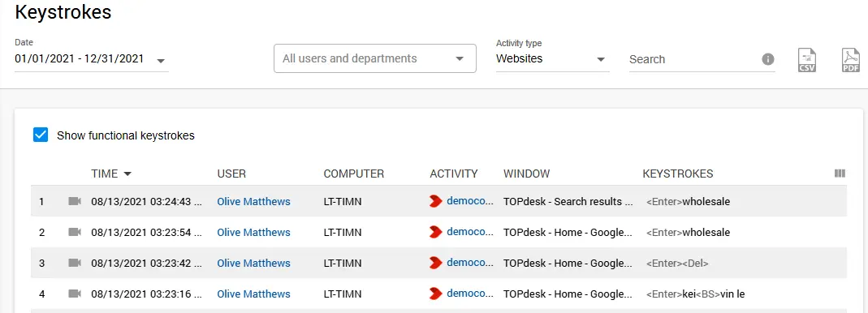Screen dimensions: 868x313
Task: Sort by WINDOW column header
Action: [x=526, y=174]
